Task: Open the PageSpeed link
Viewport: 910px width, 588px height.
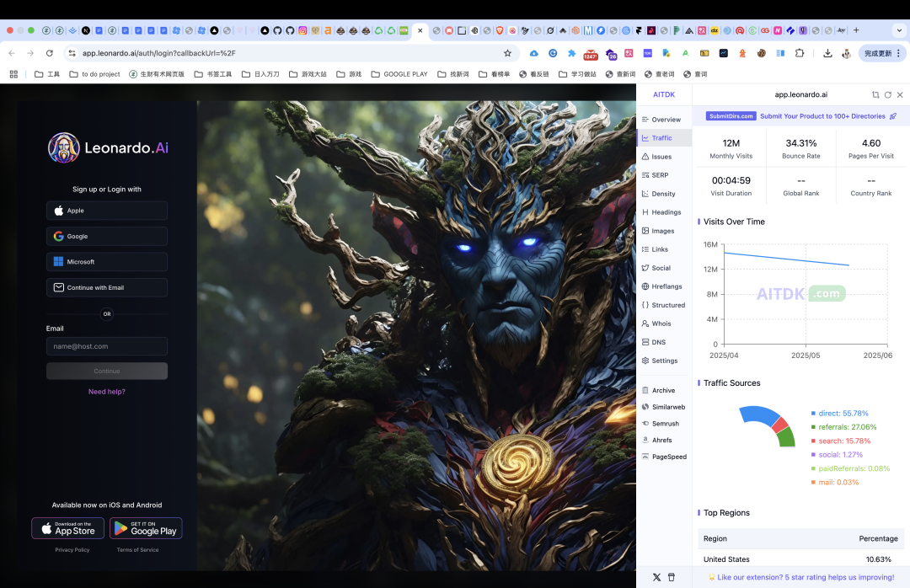Action: 665,457
